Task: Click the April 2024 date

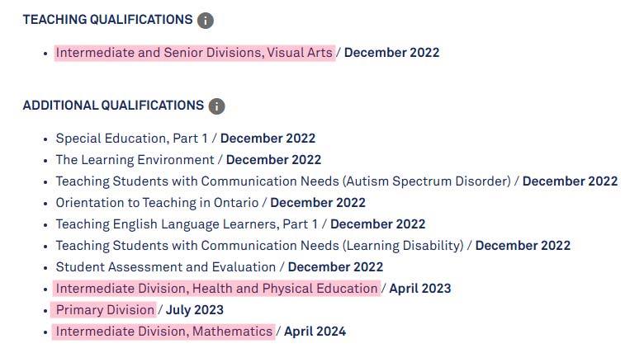Action: pyautogui.click(x=315, y=332)
